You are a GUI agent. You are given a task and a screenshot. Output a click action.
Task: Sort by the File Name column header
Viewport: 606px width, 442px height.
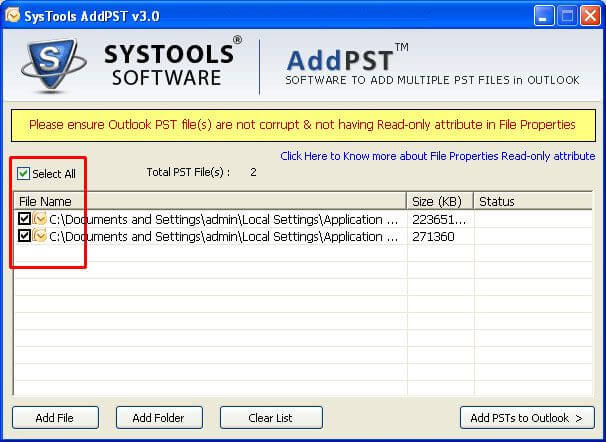point(210,201)
